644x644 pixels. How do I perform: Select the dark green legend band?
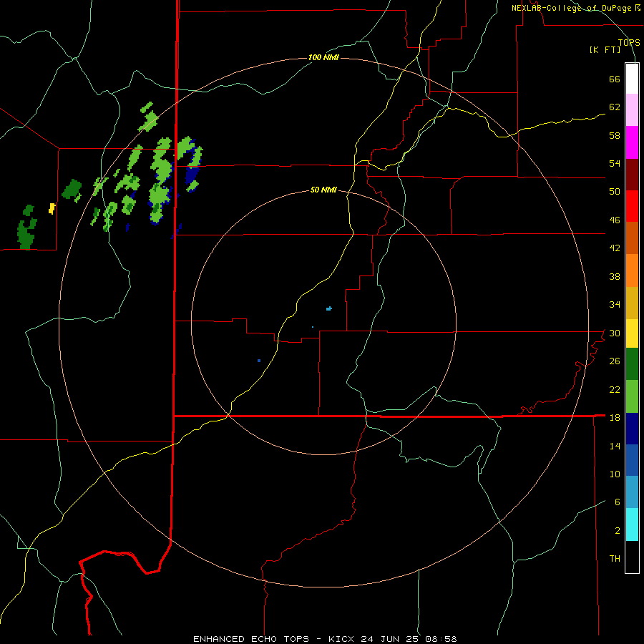point(632,364)
